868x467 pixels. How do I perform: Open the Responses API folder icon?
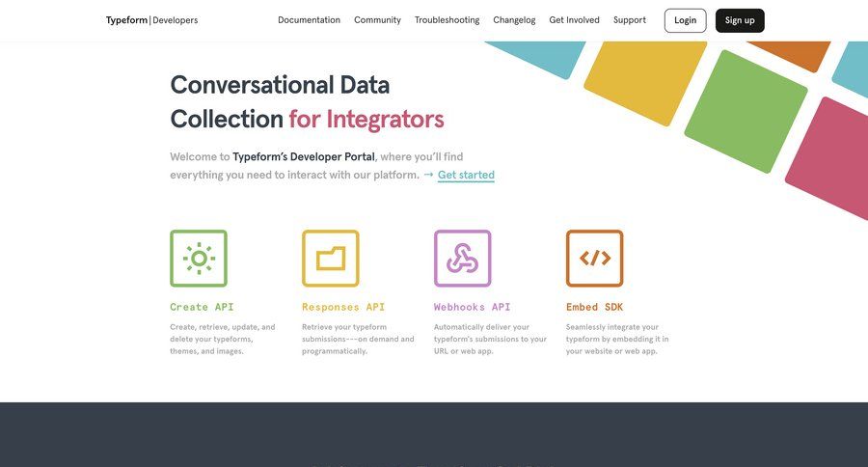(331, 259)
